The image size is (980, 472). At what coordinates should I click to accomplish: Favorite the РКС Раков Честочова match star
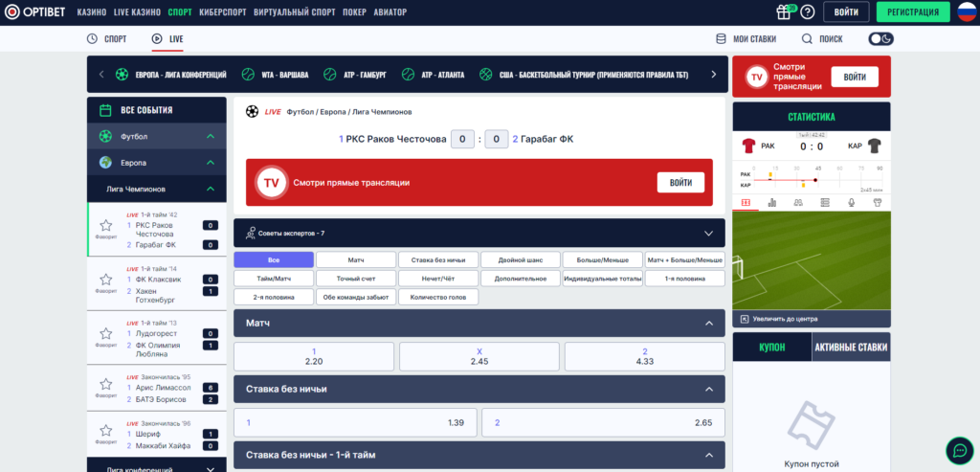(x=105, y=225)
